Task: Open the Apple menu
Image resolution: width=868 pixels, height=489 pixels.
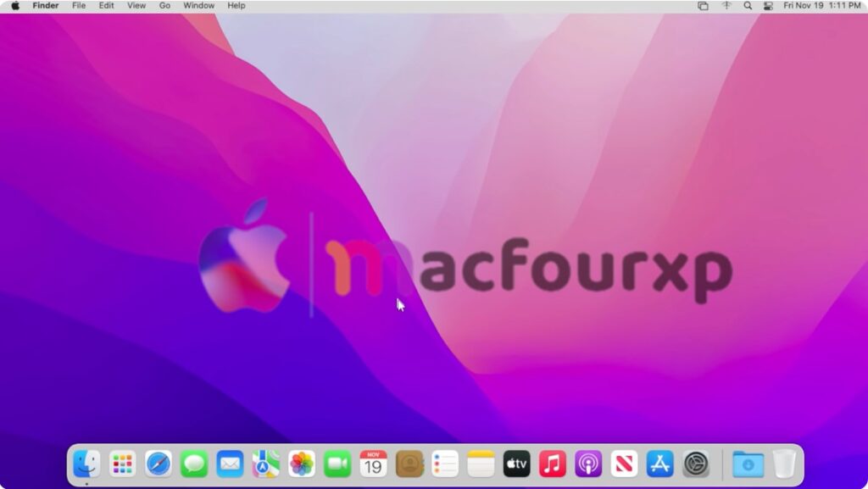Action: [15, 6]
